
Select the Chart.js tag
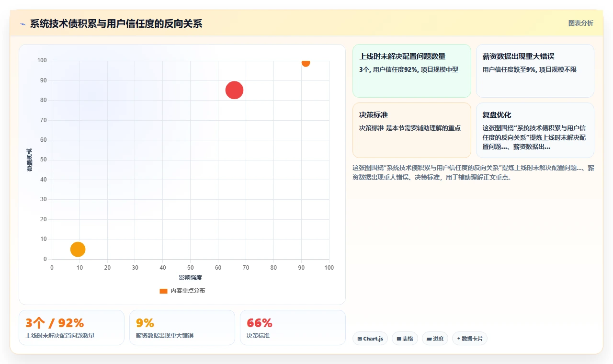pos(370,339)
